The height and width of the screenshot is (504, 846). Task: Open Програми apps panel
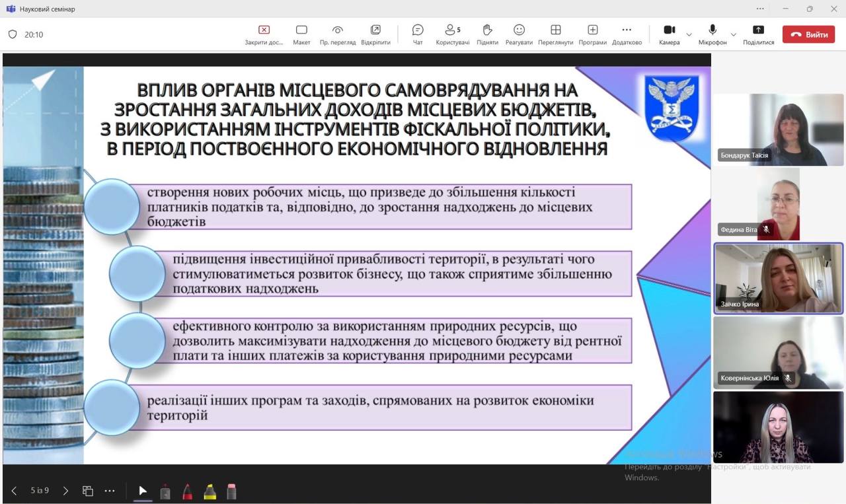pos(592,34)
